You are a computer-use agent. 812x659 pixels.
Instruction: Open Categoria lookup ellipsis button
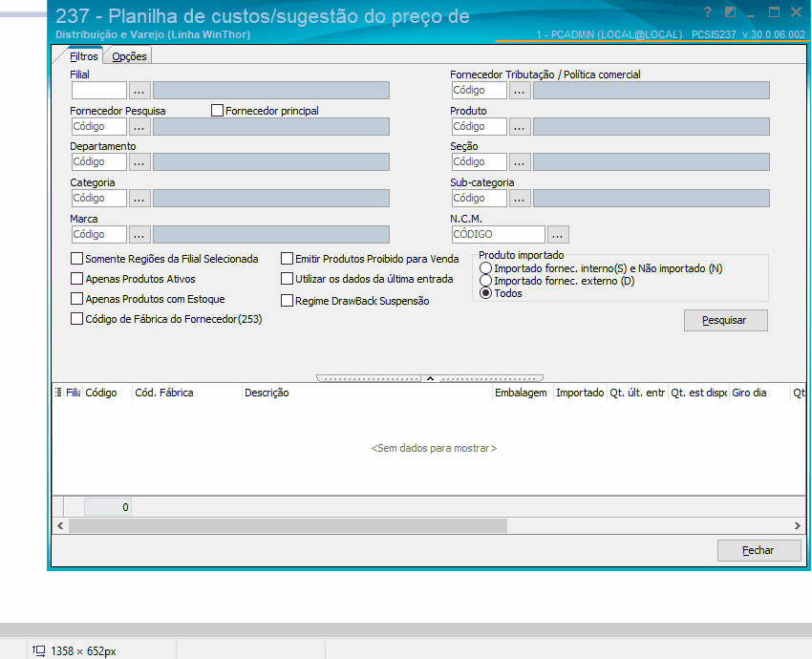(x=139, y=199)
